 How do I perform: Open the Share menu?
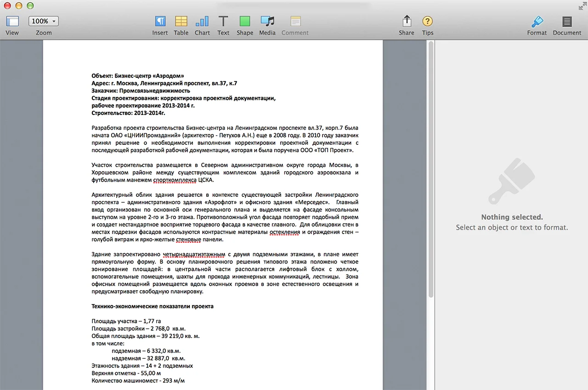[407, 21]
